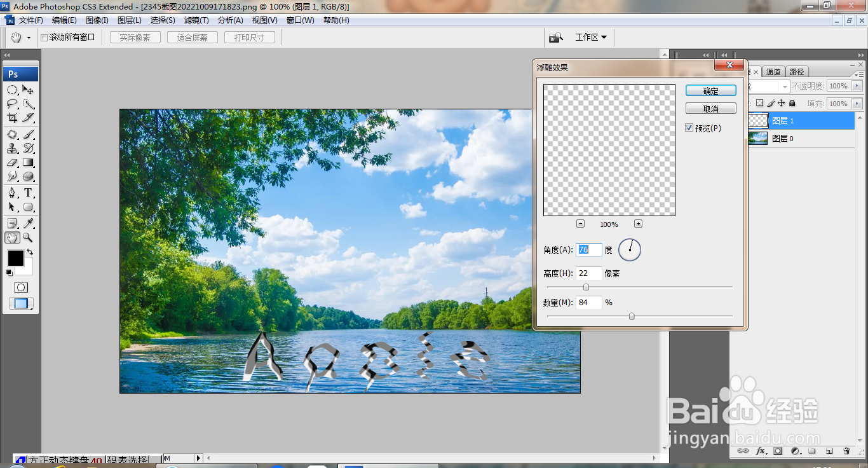The height and width of the screenshot is (468, 868).
Task: Open the 不透明度 opacity slider arrow
Action: (857, 86)
